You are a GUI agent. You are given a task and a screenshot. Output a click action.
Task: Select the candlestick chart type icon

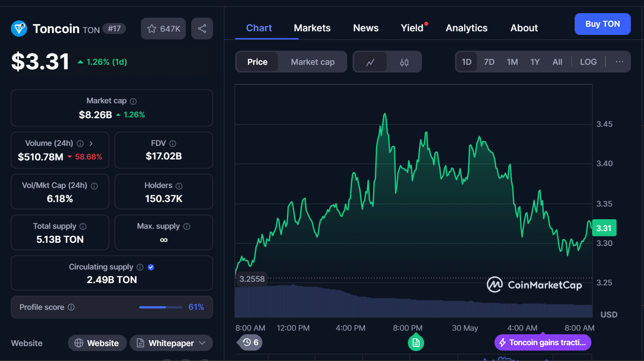coord(404,62)
